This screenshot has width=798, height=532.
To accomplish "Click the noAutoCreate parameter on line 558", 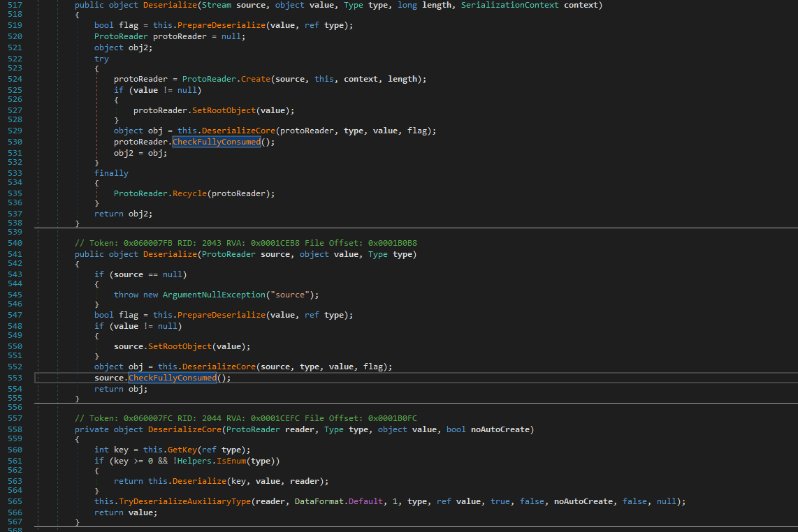I will click(501, 429).
